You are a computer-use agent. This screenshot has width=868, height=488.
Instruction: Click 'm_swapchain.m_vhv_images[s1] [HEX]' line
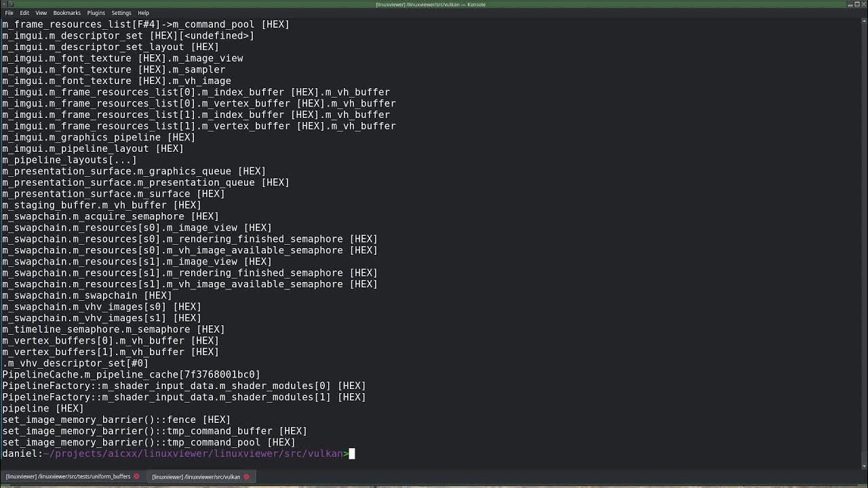(x=102, y=318)
